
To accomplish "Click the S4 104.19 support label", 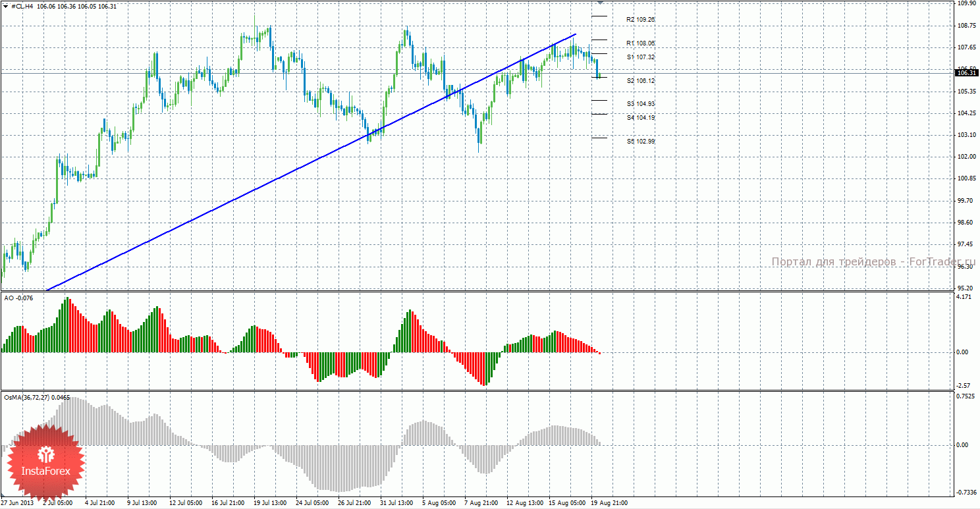I will (x=641, y=118).
